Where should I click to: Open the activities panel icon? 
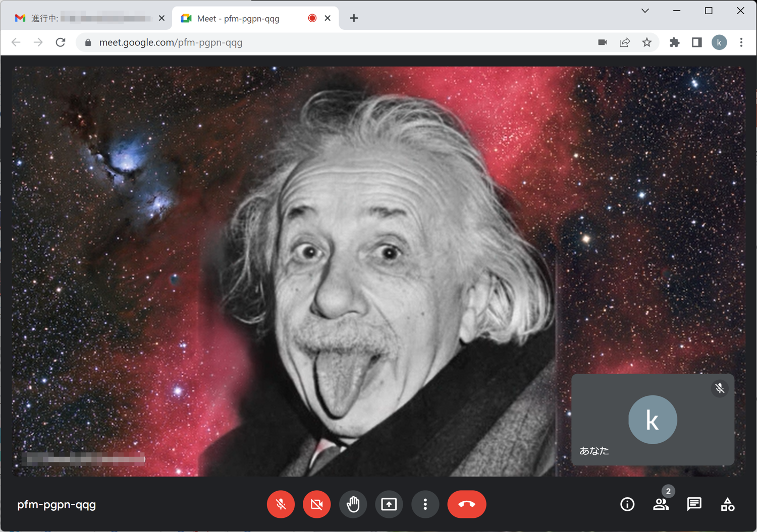coord(727,504)
